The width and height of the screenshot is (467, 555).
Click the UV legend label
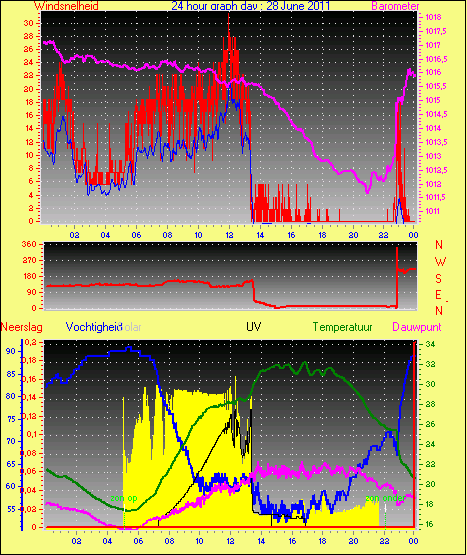point(254,326)
